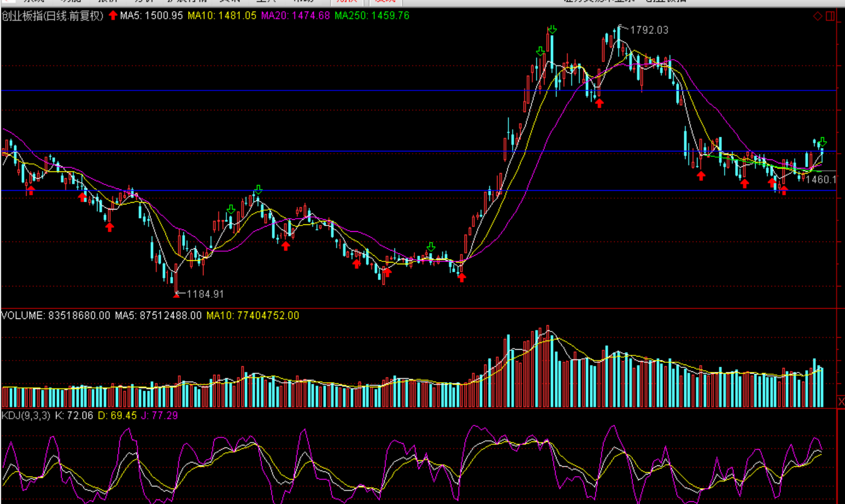845x504 pixels.
Task: Click the red up arrow before MA5 label
Action: tap(113, 15)
